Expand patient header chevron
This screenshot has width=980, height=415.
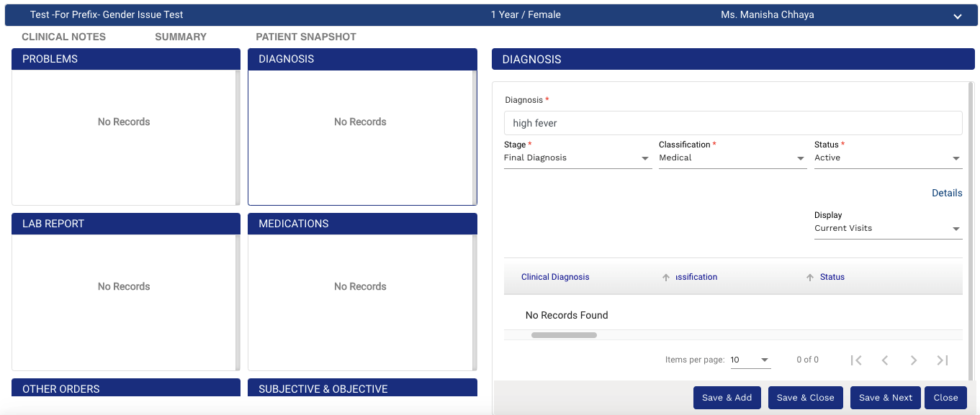tap(957, 17)
